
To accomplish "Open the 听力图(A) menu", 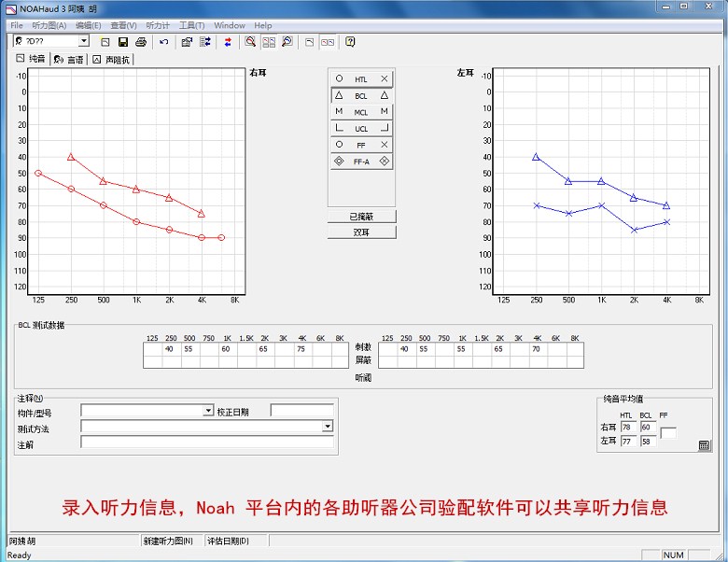I will (49, 25).
